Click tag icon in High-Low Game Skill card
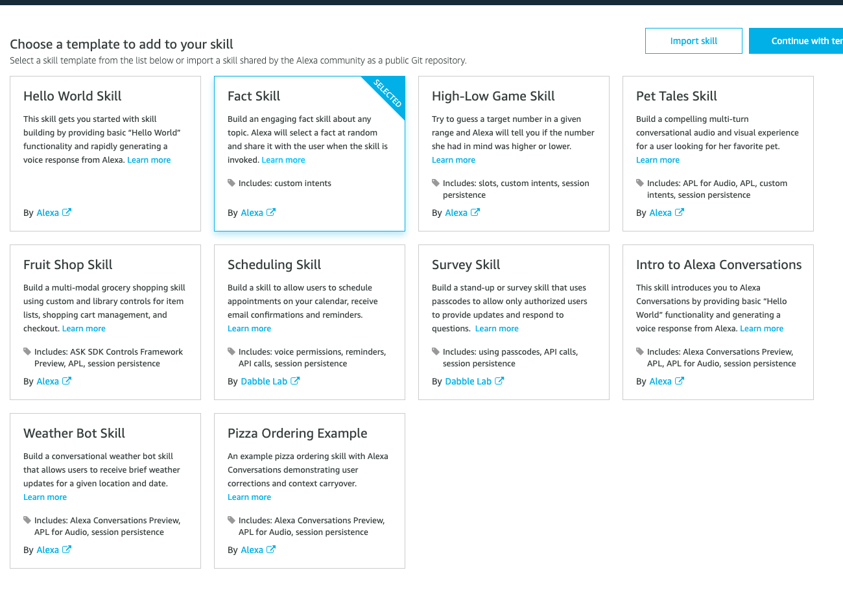Image resolution: width=843 pixels, height=616 pixels. [x=436, y=183]
